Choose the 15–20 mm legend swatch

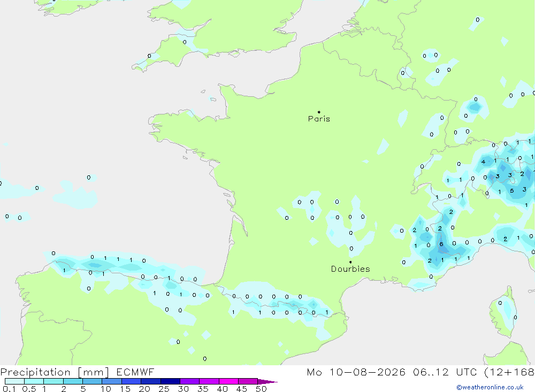coord(132,381)
